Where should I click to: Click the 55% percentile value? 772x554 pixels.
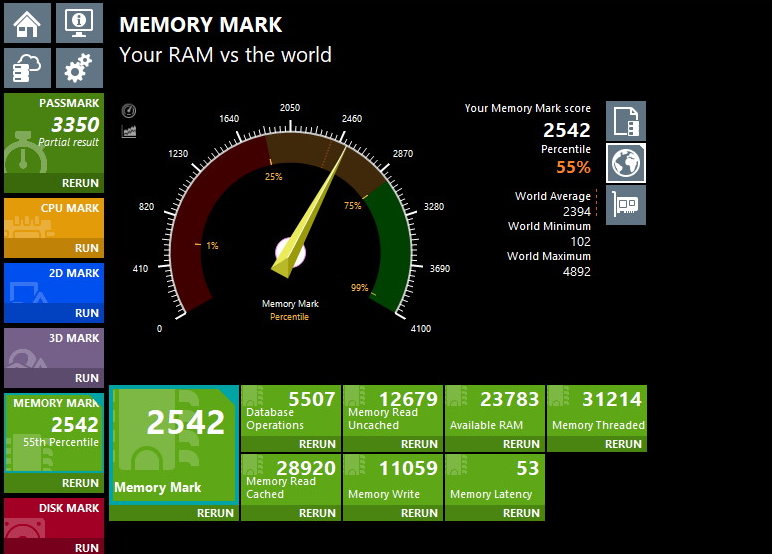coord(573,167)
